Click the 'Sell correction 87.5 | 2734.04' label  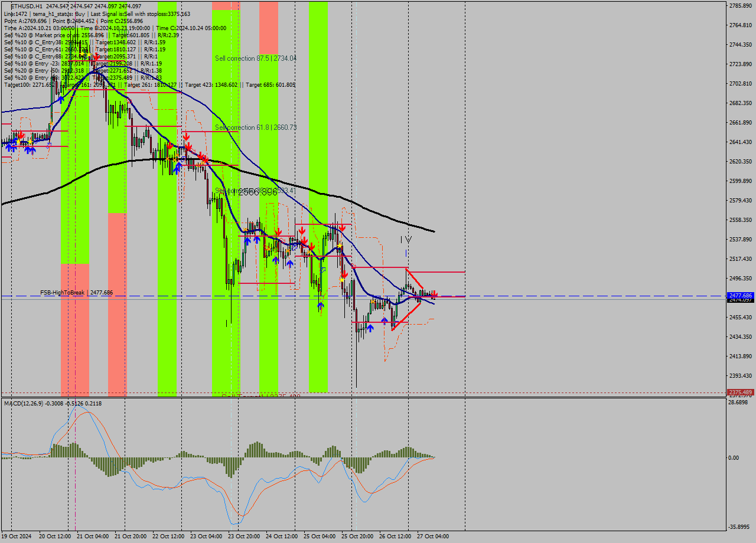[256, 58]
